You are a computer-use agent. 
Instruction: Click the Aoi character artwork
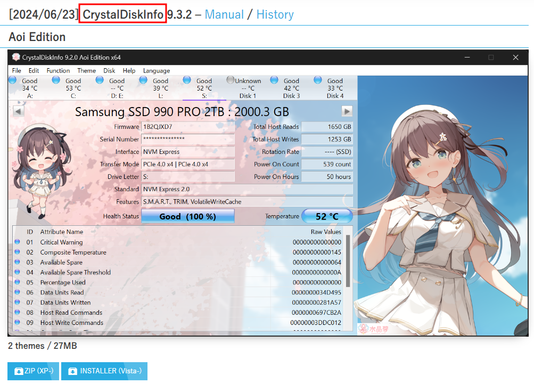click(442, 206)
